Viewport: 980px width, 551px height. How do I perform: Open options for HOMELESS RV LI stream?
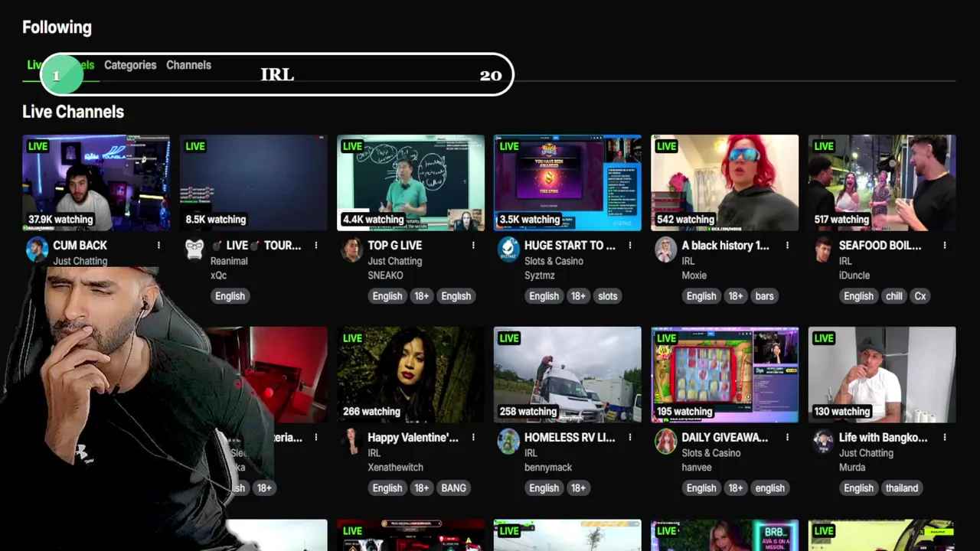pyautogui.click(x=630, y=438)
